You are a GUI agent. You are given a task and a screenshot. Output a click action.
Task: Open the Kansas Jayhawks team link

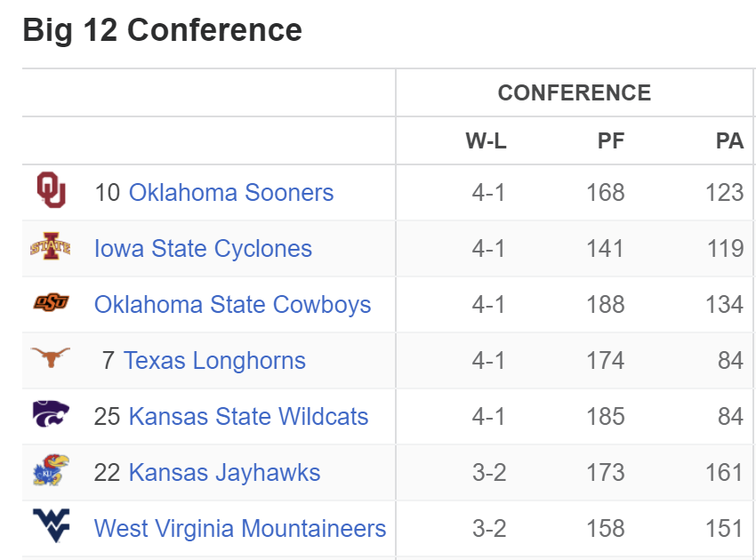(x=224, y=472)
